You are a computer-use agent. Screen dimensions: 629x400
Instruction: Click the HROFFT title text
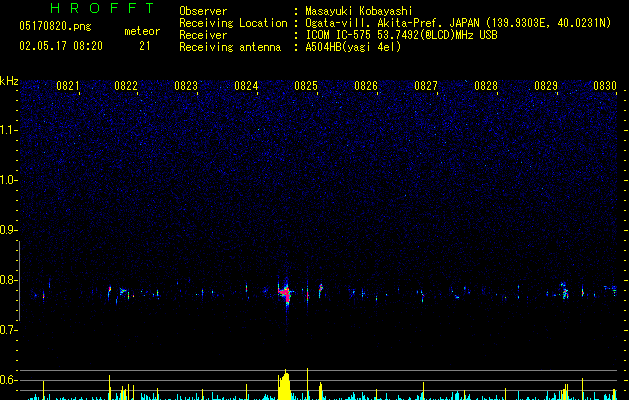[103, 8]
